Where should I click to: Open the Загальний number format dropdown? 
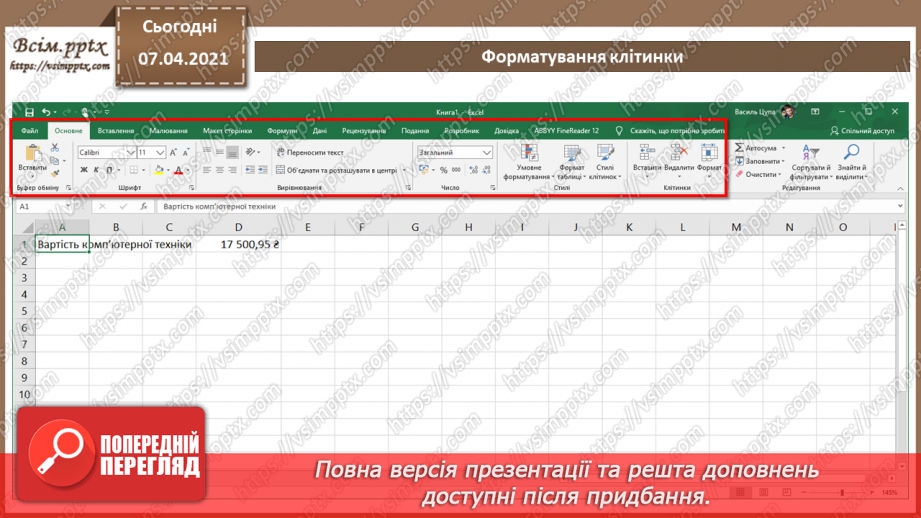click(x=486, y=153)
